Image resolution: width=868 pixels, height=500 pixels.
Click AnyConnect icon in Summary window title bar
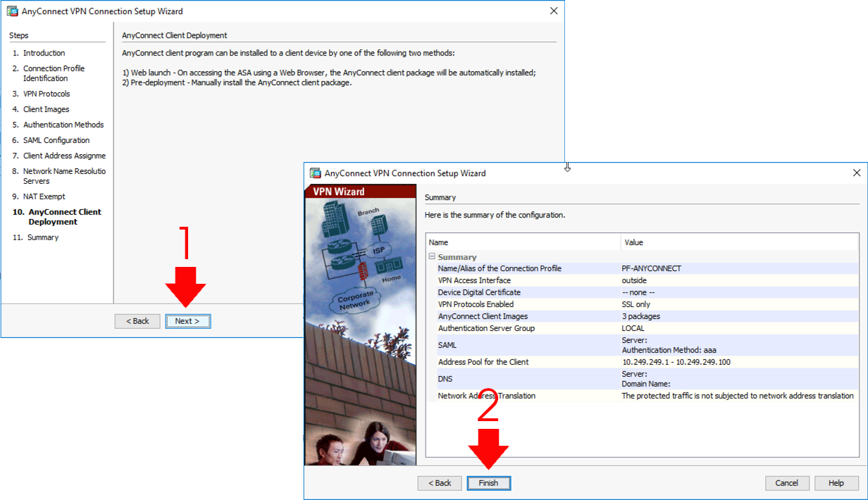click(316, 173)
